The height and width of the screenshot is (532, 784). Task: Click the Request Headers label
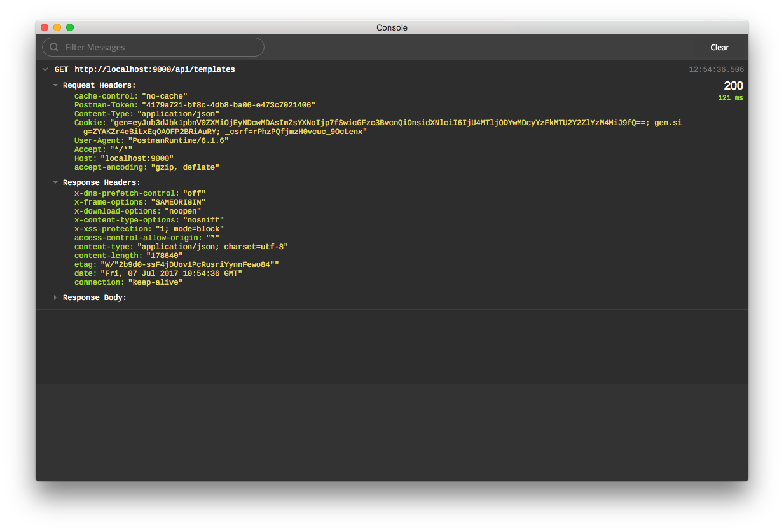[x=99, y=85]
